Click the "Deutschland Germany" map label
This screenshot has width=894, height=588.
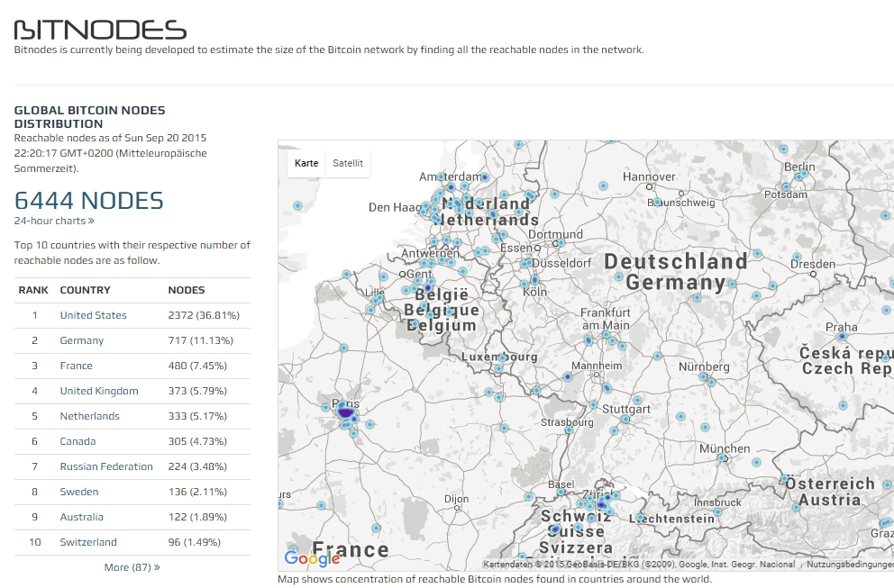tap(676, 271)
